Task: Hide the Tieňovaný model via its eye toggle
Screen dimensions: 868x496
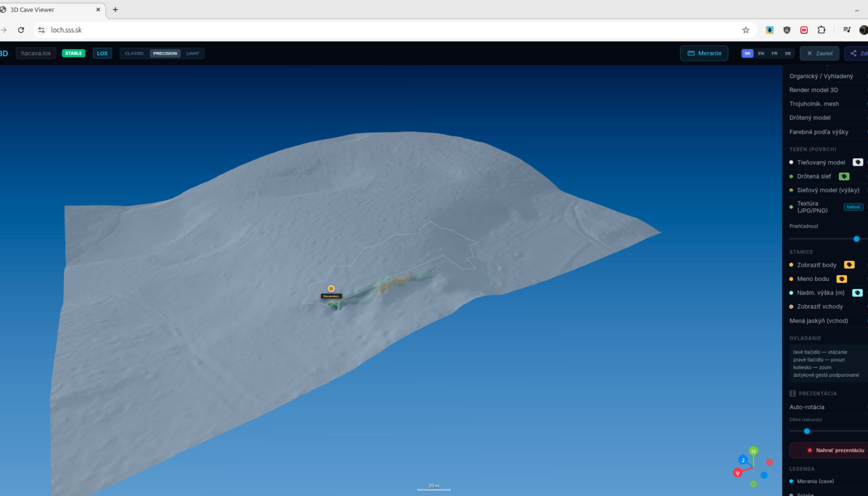Action: 857,162
